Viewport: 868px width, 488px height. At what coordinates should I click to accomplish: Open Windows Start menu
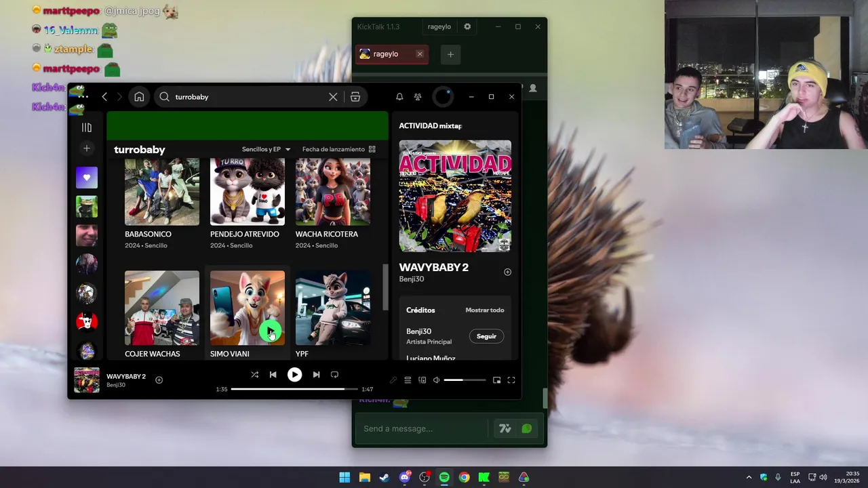point(344,477)
